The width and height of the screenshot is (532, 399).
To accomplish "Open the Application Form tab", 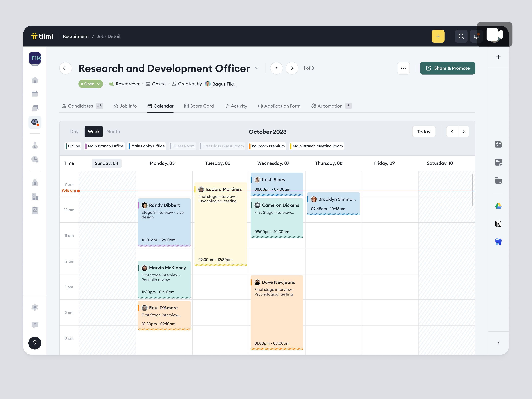I will pos(279,106).
